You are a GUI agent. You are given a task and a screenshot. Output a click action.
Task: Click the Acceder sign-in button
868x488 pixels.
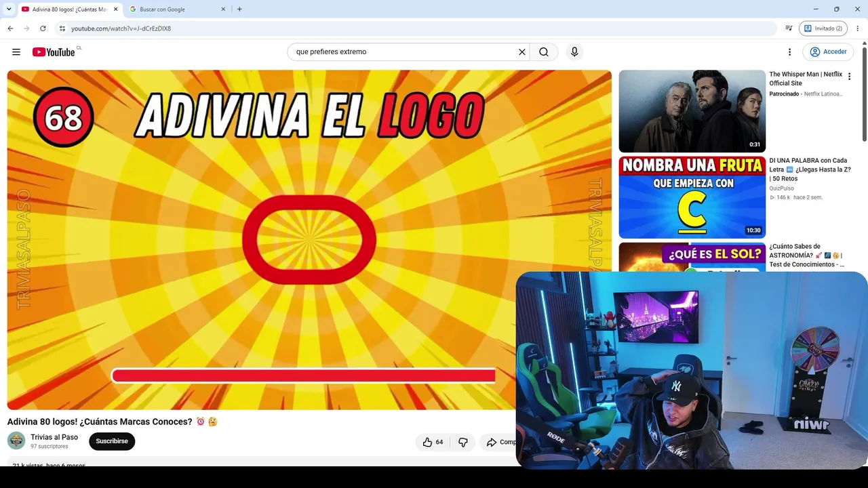pos(828,52)
